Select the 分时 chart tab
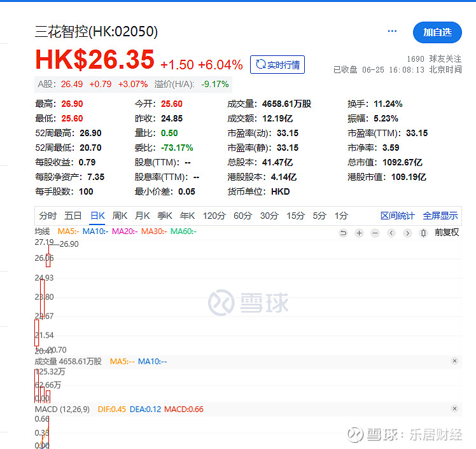476x449 pixels. point(48,216)
